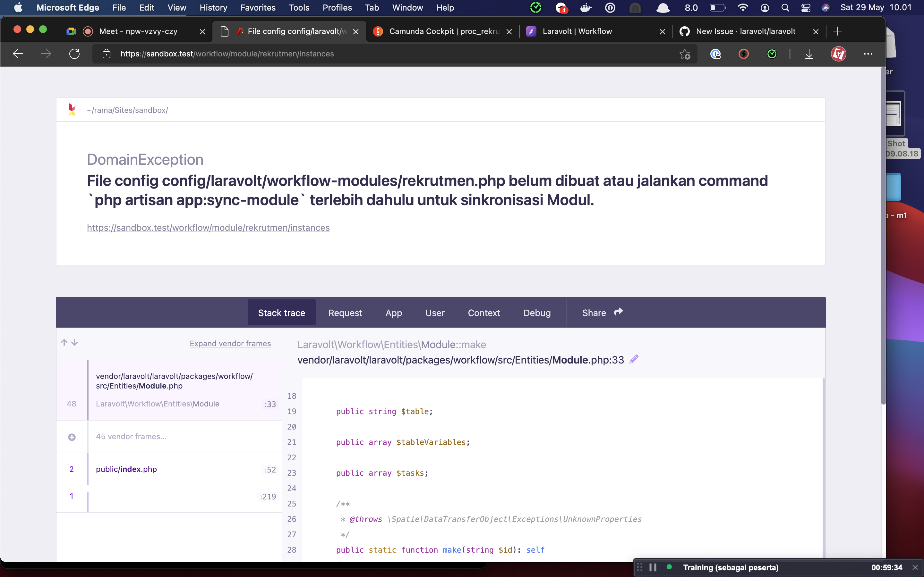Screen dimensions: 924x577
Task: Open the Docker icon in menu bar
Action: pyautogui.click(x=586, y=8)
